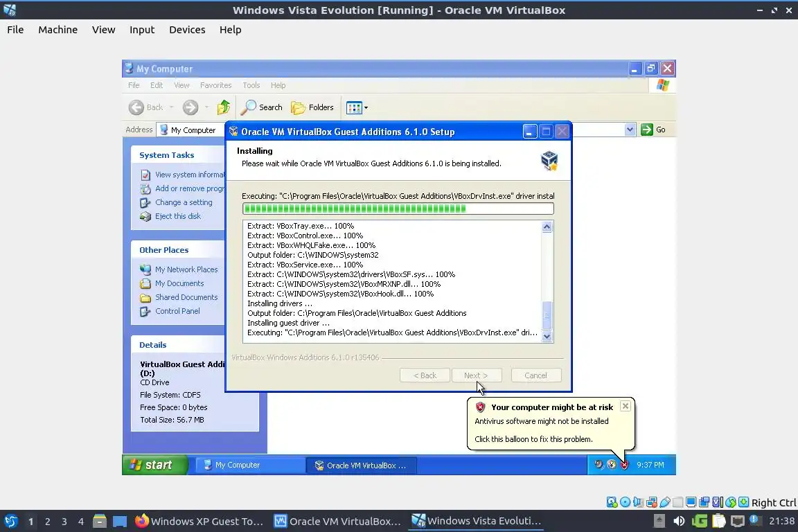Image resolution: width=798 pixels, height=532 pixels.
Task: Switch to Firefox Windows XP Guest task
Action: pos(199,522)
